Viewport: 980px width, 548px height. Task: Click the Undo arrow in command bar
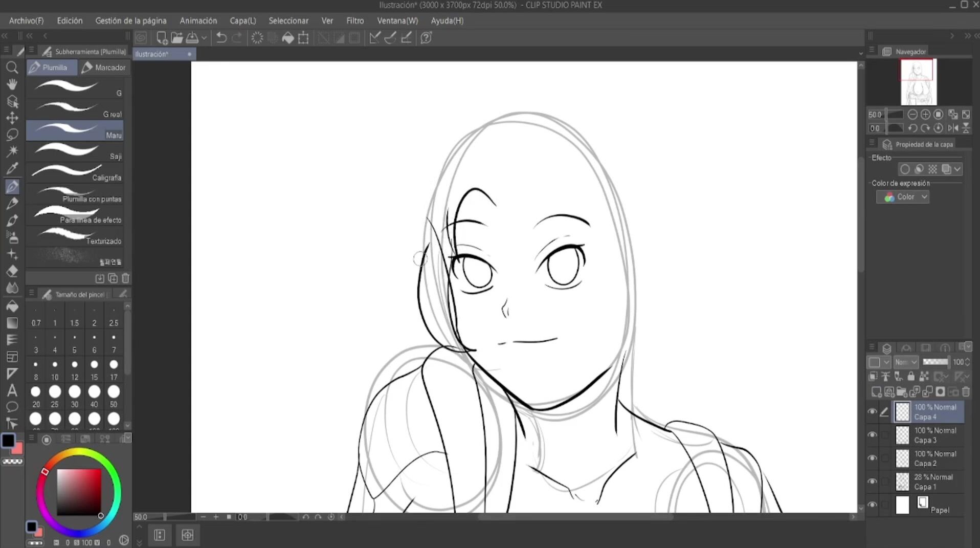pos(221,38)
